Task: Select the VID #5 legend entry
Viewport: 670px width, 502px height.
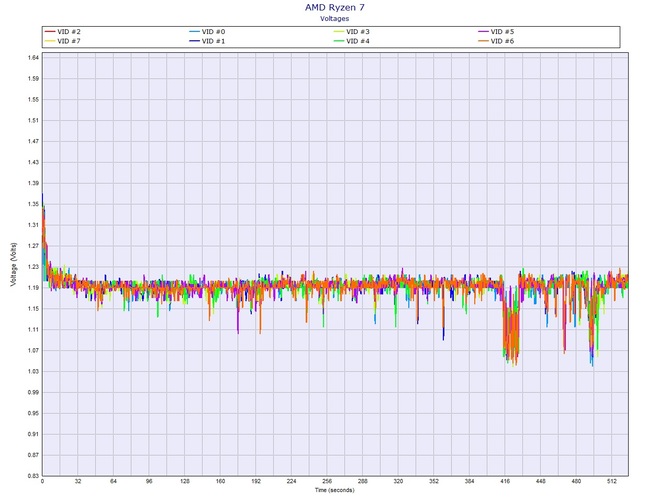Action: pos(504,32)
